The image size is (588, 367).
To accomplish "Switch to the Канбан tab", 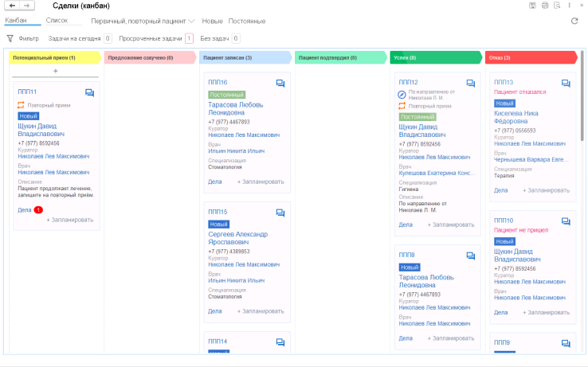I will click(x=16, y=20).
